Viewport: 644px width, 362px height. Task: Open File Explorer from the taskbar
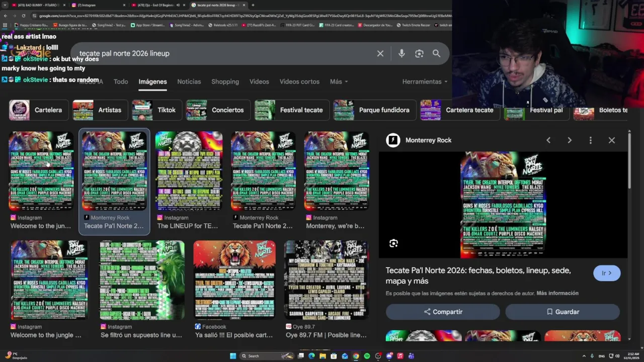tap(323, 356)
